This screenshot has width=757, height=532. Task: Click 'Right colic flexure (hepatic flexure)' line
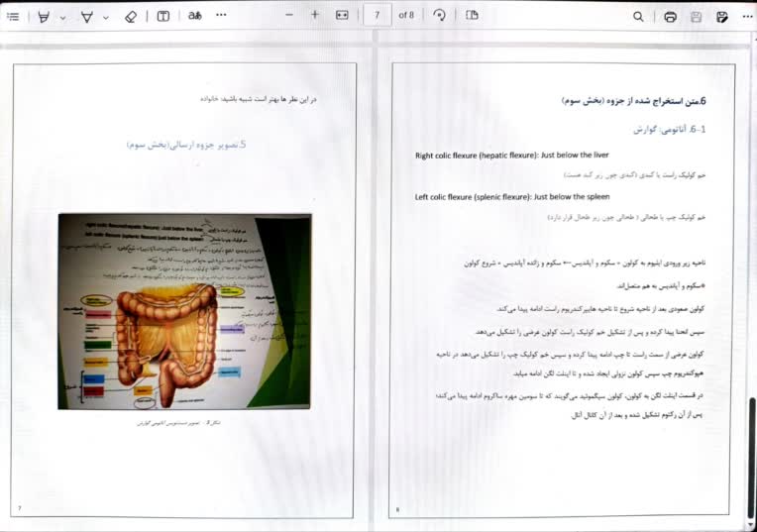[x=511, y=155]
